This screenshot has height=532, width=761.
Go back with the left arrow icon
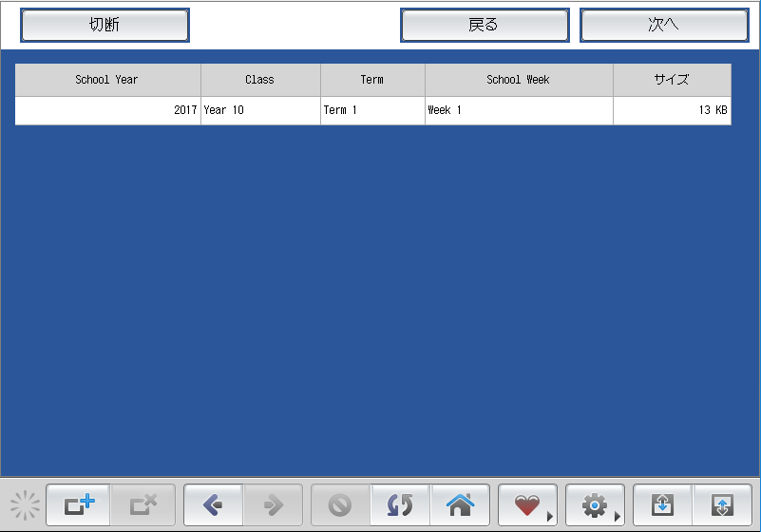213,504
